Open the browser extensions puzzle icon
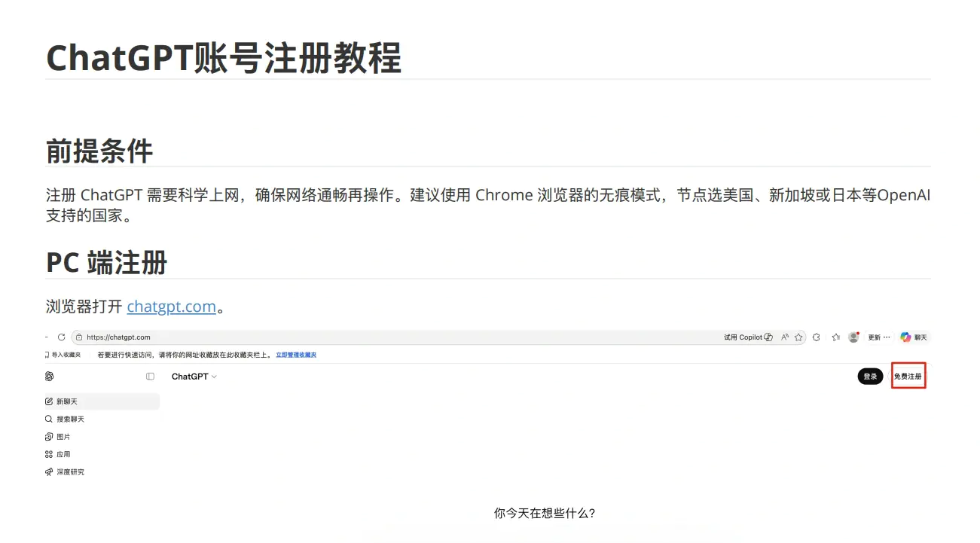Image resolution: width=980 pixels, height=543 pixels. point(817,337)
